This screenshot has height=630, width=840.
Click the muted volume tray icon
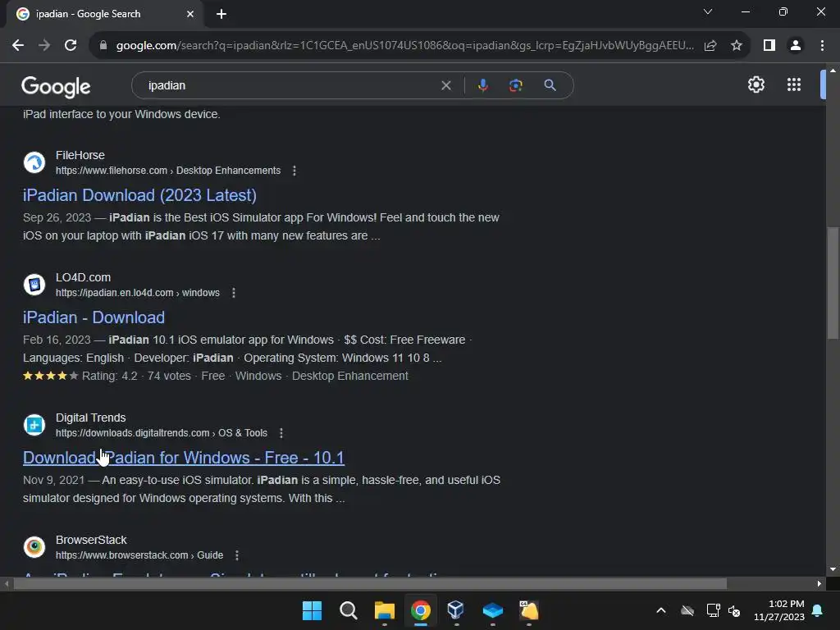[x=734, y=610]
